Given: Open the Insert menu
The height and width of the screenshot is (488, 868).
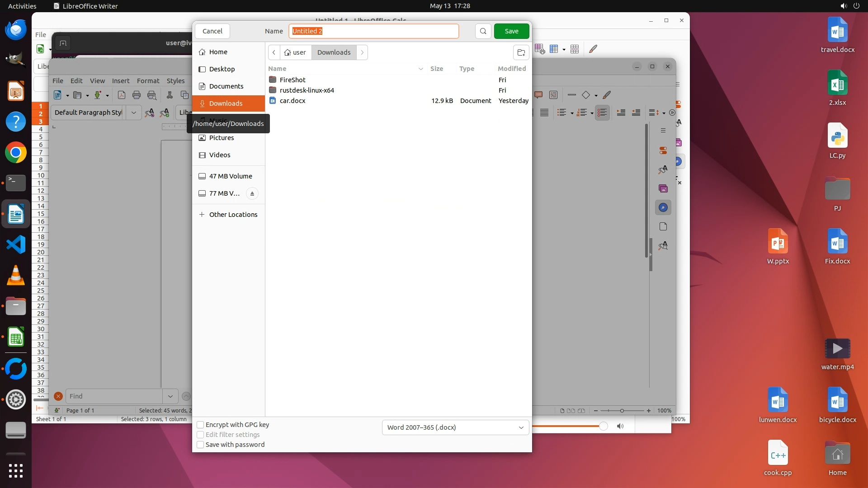Looking at the screenshot, I should [x=121, y=81].
